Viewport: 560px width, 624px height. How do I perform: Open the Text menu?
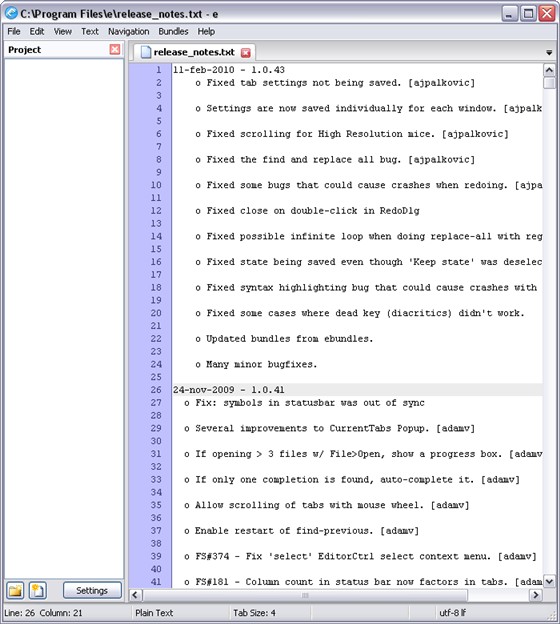pyautogui.click(x=90, y=31)
